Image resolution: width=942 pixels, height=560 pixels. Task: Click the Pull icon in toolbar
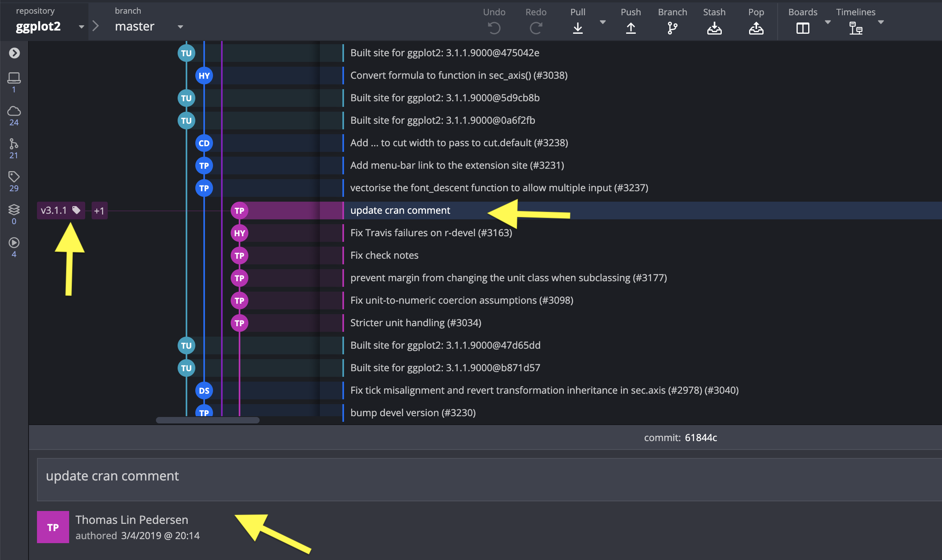pyautogui.click(x=577, y=28)
